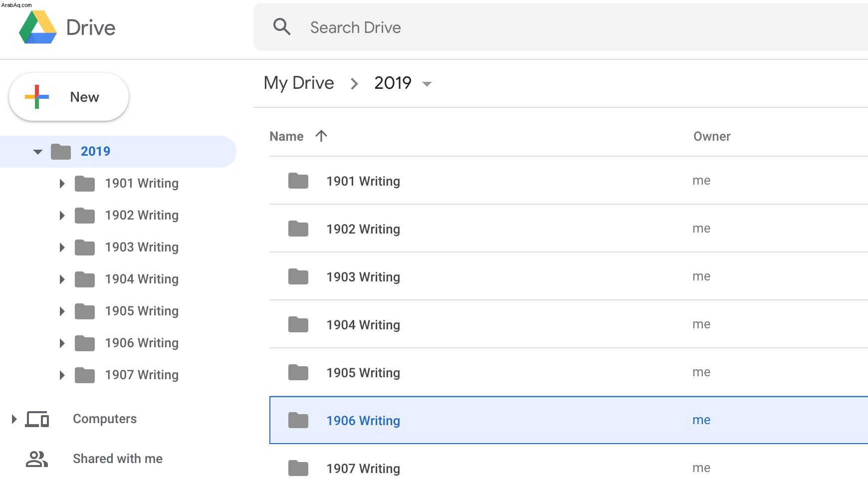The height and width of the screenshot is (485, 868).
Task: Expand 1904 Writing in sidebar tree
Action: (x=62, y=279)
